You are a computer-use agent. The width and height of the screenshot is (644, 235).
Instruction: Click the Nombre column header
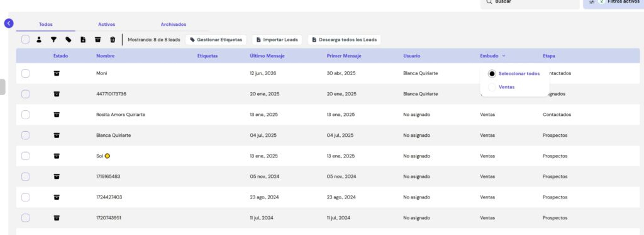[105, 56]
